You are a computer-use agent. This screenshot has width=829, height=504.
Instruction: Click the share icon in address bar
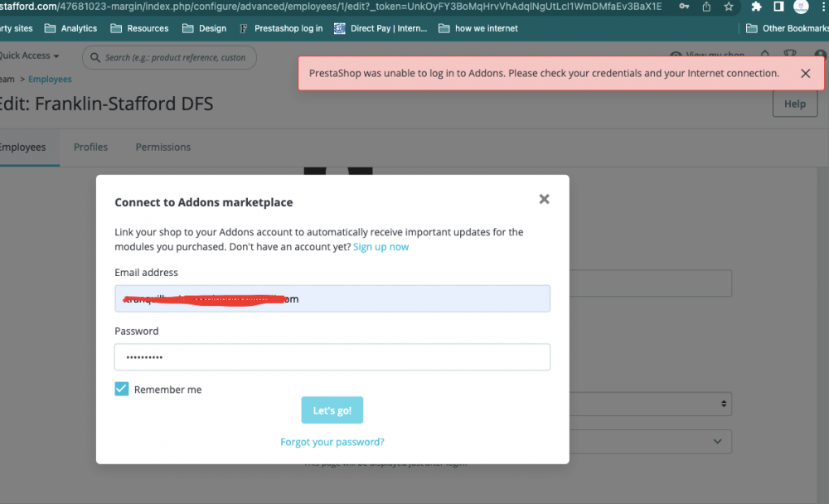click(706, 7)
